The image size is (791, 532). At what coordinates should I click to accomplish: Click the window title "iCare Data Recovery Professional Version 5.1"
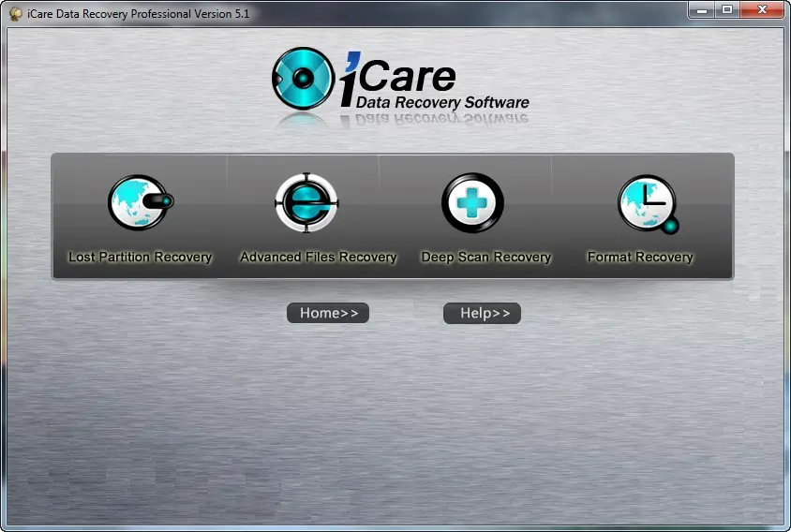pyautogui.click(x=138, y=14)
